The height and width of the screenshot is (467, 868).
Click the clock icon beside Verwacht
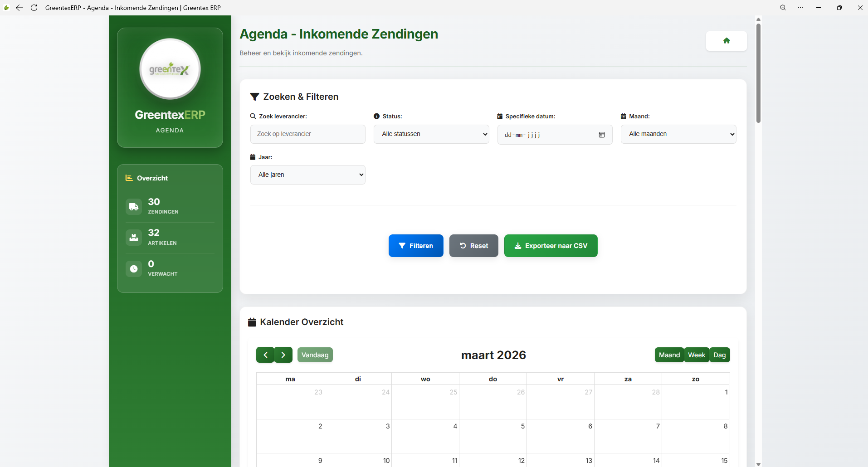pos(134,269)
